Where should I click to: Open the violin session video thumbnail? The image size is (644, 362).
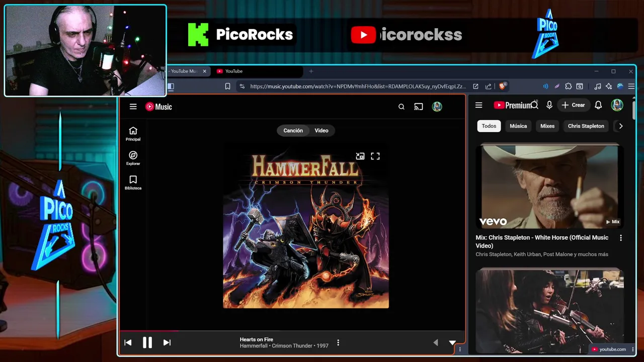(x=549, y=311)
